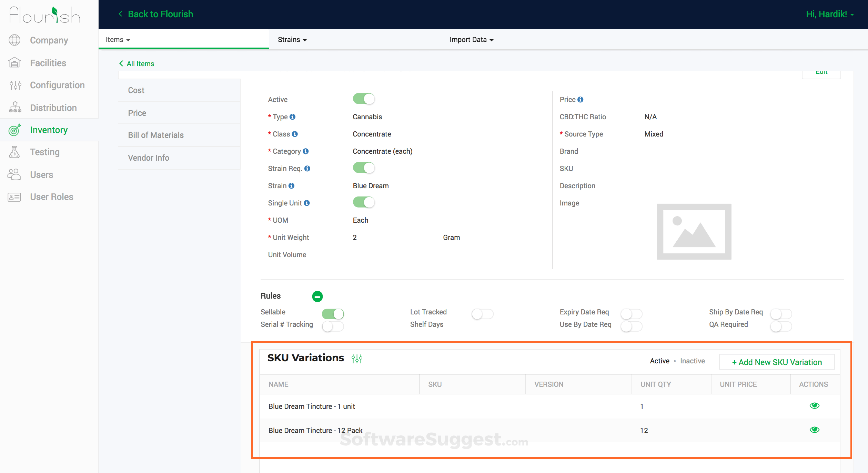
Task: Toggle the Active switch off
Action: pyautogui.click(x=364, y=99)
